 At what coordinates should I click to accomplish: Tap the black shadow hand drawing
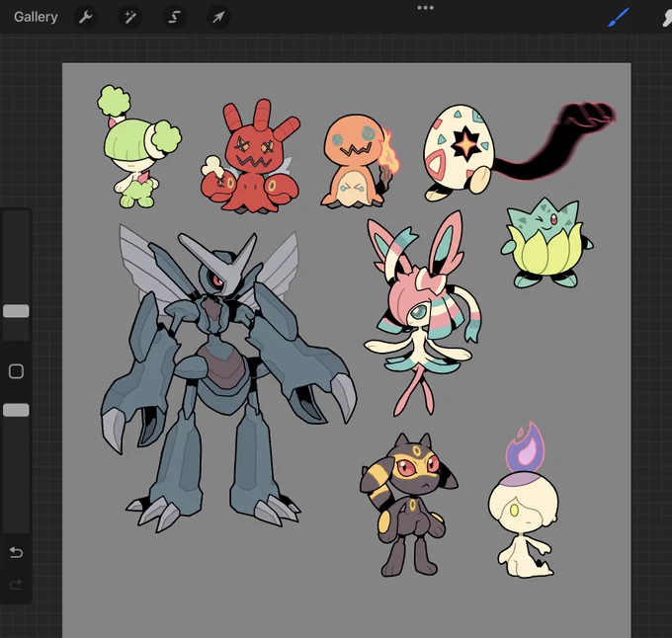tap(557, 141)
